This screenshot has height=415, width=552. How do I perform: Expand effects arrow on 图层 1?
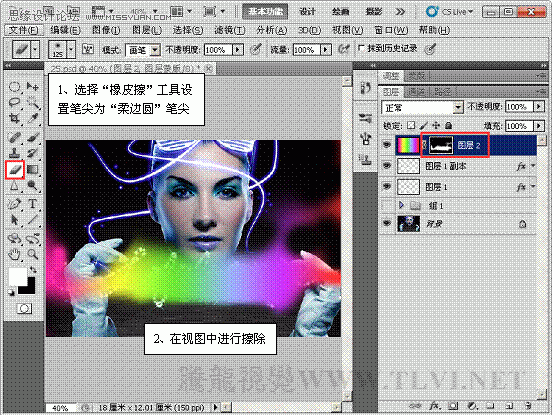(533, 186)
